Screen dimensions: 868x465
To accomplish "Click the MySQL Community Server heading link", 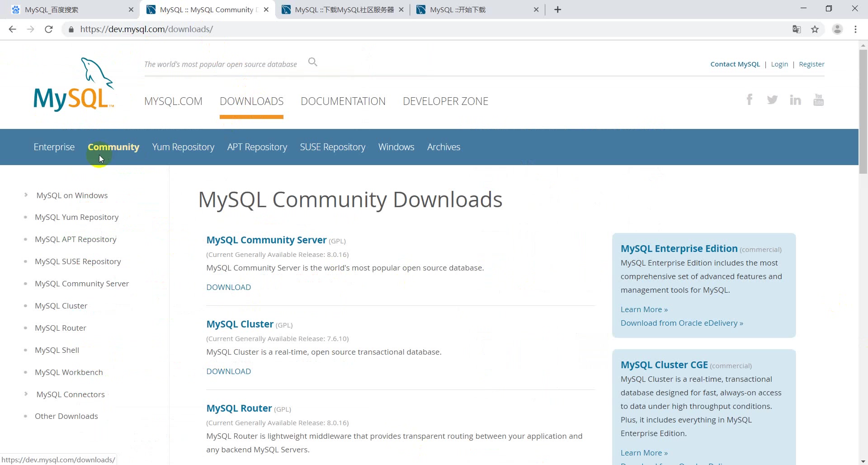I will (266, 240).
